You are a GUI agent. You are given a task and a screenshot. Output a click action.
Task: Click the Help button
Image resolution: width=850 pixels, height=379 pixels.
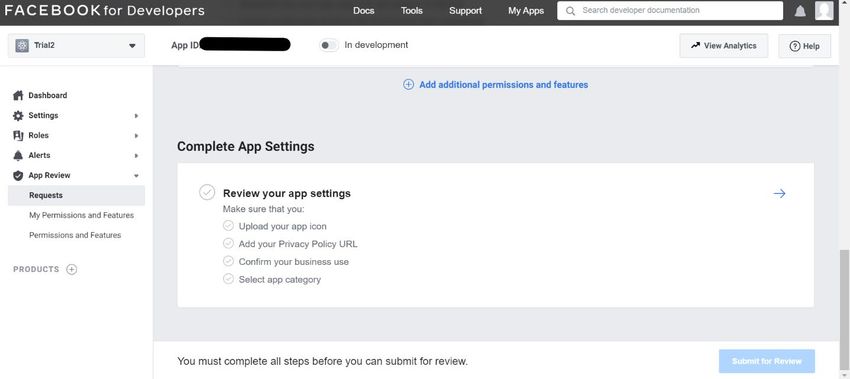tap(804, 46)
